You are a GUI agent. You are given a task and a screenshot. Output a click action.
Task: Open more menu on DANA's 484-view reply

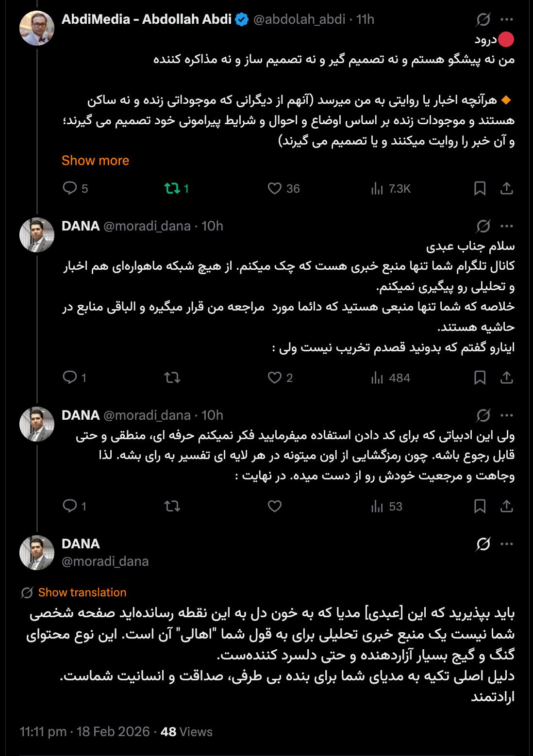tap(506, 226)
